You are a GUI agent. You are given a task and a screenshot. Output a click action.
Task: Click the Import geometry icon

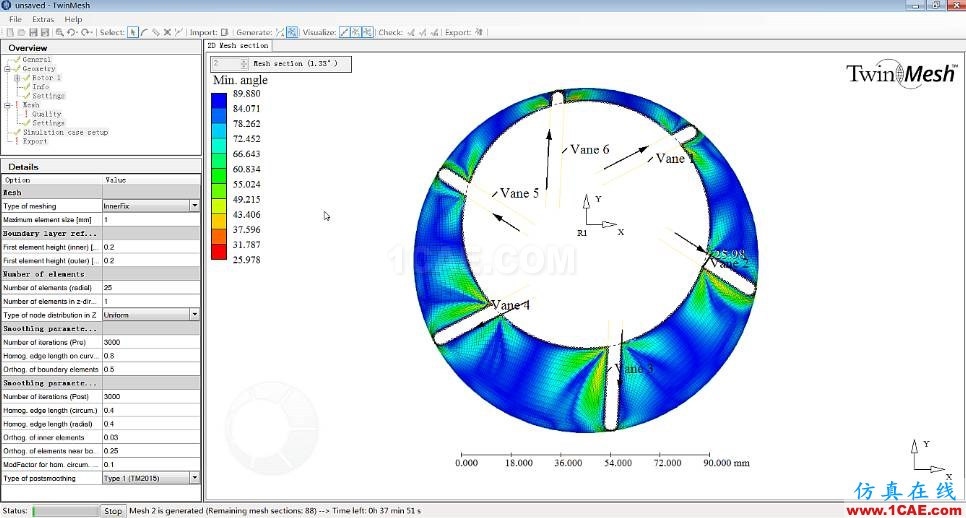(224, 32)
